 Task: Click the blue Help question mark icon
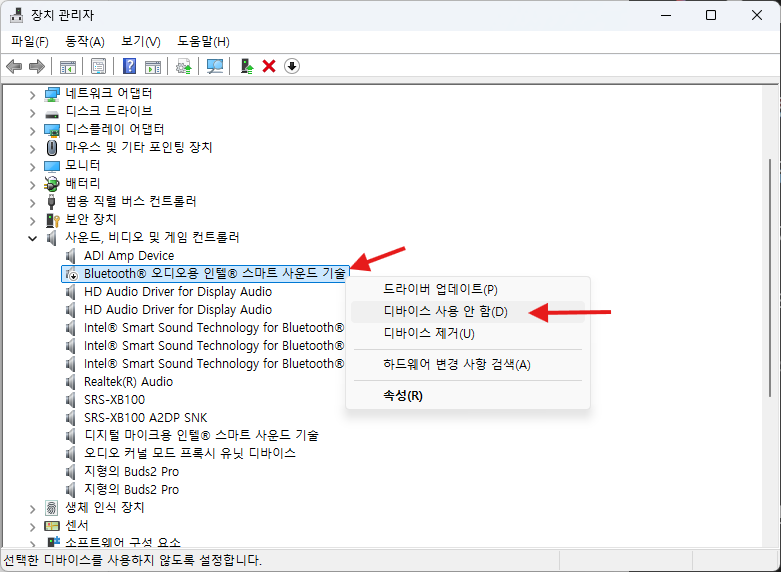[x=130, y=66]
